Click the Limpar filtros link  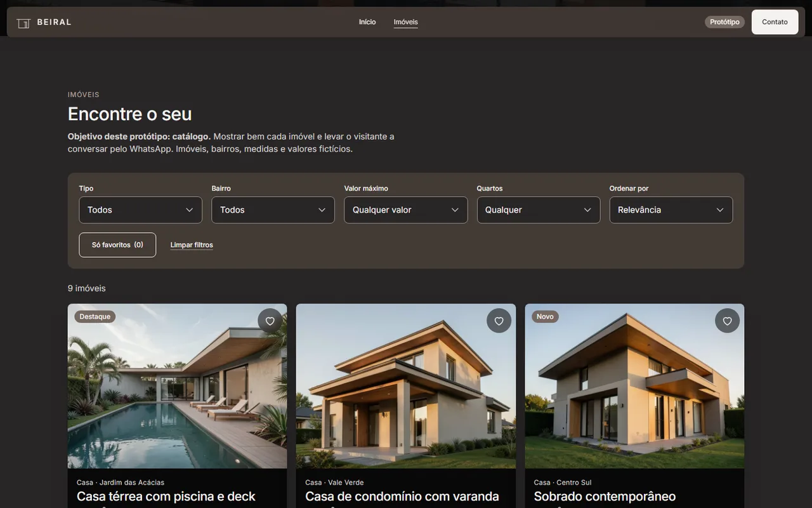point(192,245)
